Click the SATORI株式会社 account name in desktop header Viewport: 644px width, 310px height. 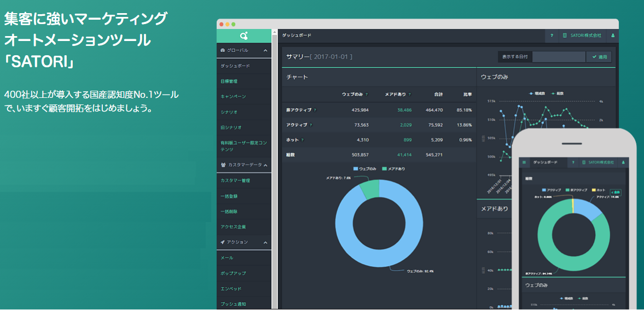coord(585,36)
